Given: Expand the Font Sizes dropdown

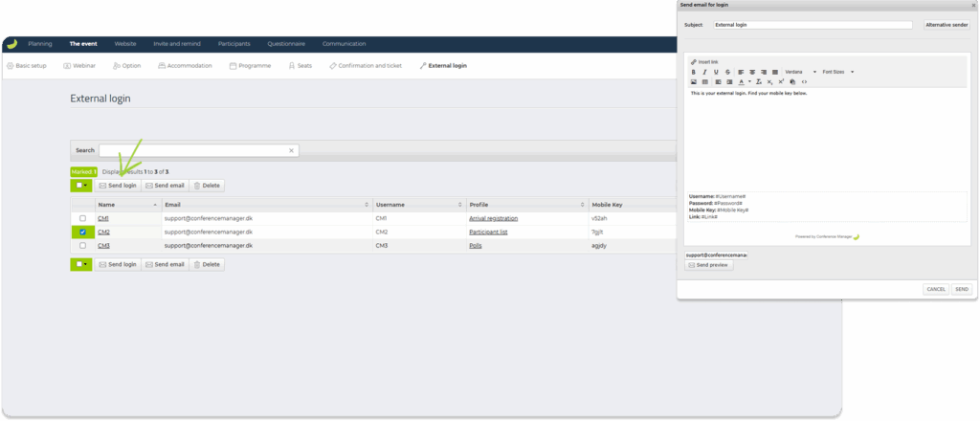Looking at the screenshot, I should point(837,72).
